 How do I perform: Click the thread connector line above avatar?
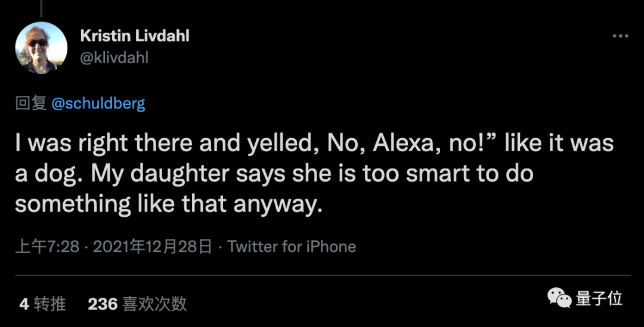pyautogui.click(x=41, y=7)
